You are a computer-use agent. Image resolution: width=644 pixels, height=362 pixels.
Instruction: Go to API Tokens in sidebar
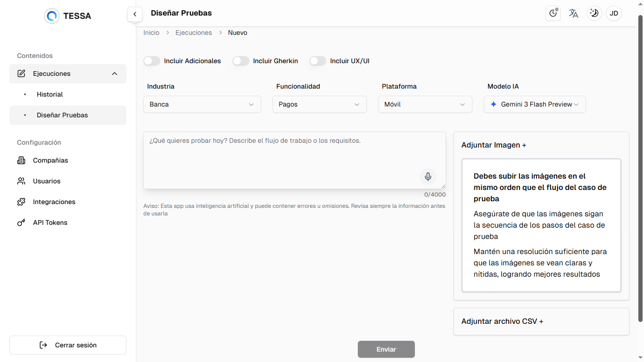tap(50, 222)
